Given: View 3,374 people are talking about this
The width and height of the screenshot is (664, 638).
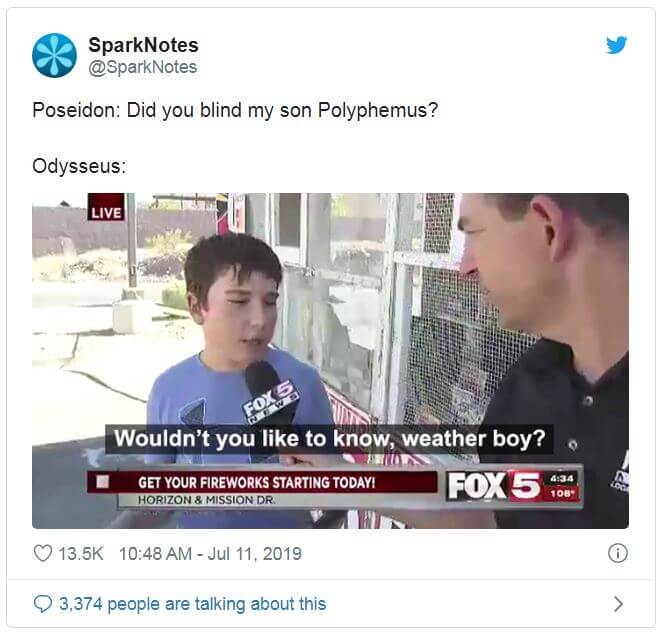Looking at the screenshot, I should pyautogui.click(x=193, y=604).
